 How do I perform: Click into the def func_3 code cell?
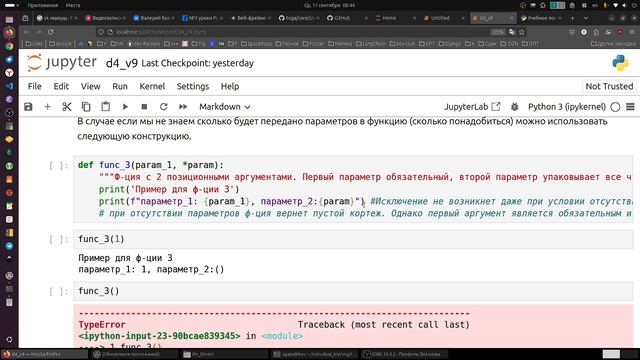tap(353, 189)
